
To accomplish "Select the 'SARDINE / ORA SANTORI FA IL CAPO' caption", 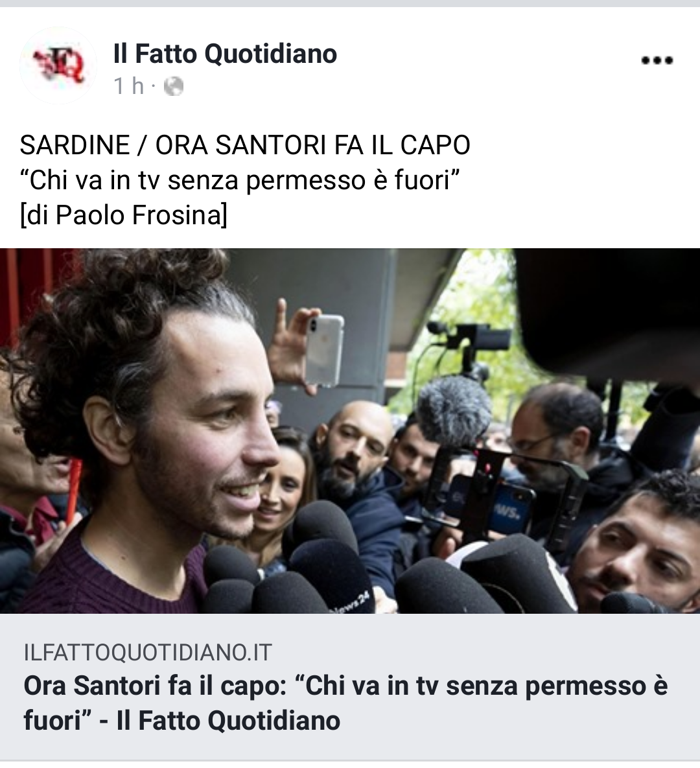I will [x=245, y=145].
